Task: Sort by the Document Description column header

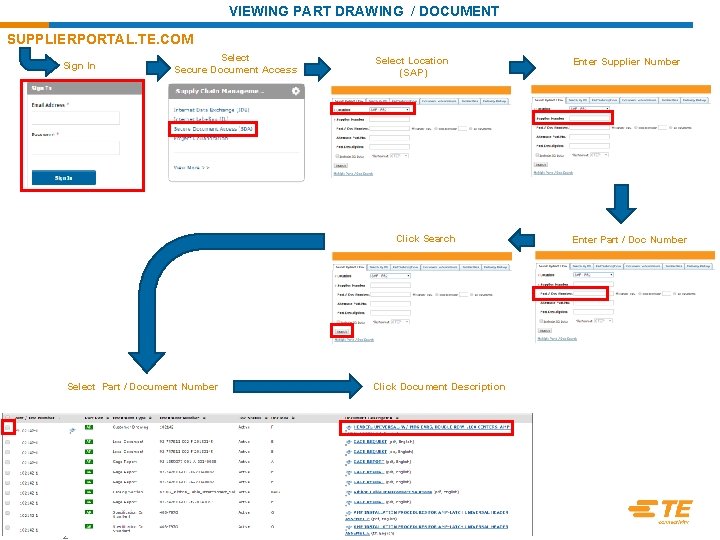Action: (x=371, y=417)
